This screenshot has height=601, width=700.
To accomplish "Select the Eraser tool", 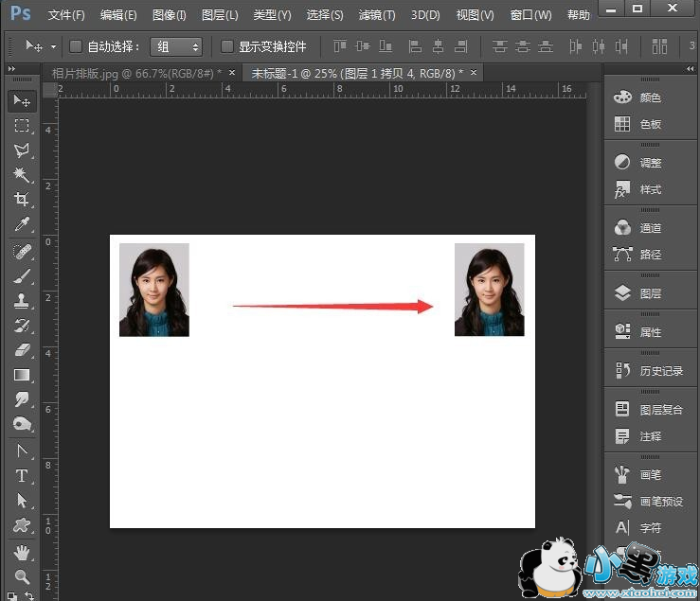I will 22,350.
